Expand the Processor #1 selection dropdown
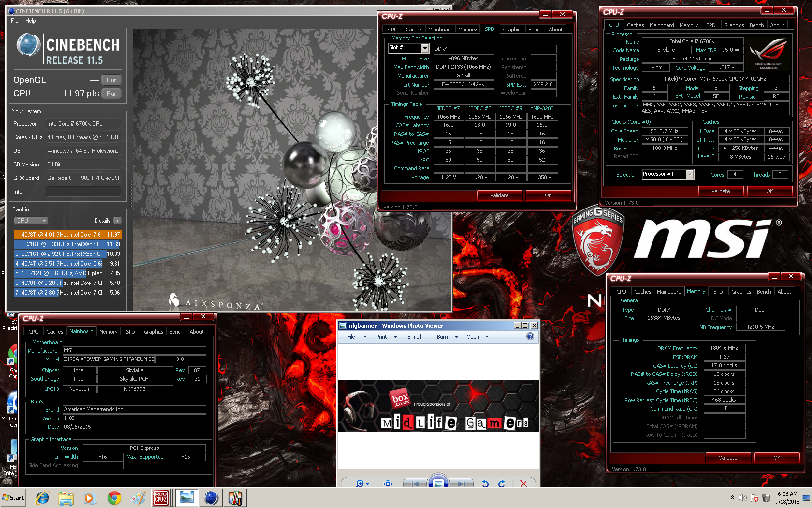Image resolution: width=812 pixels, height=508 pixels. click(x=690, y=174)
